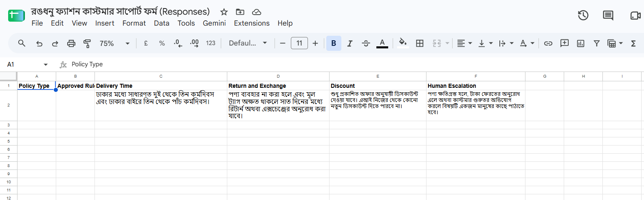This screenshot has height=200, width=644.
Task: Check cloud save status icon
Action: pos(257,12)
